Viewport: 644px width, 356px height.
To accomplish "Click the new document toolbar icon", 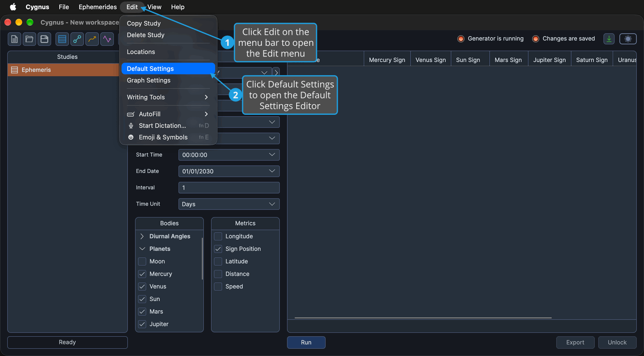I will [15, 39].
